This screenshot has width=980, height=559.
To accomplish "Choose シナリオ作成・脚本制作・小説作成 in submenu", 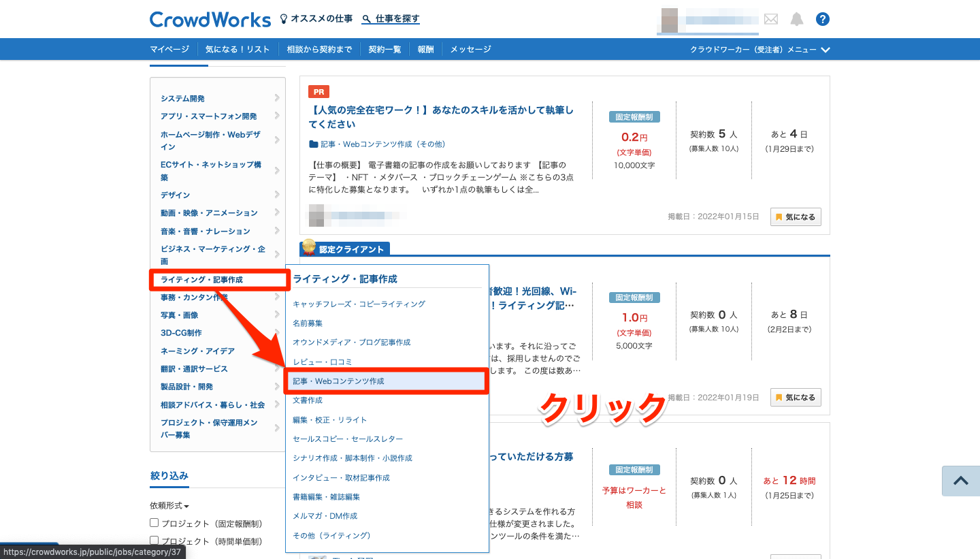I will tap(353, 458).
